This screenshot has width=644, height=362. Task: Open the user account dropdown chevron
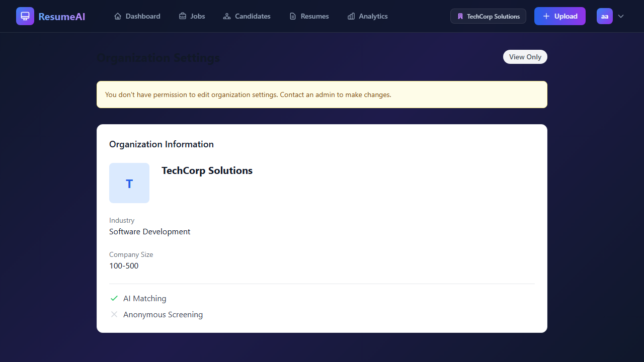pyautogui.click(x=621, y=16)
